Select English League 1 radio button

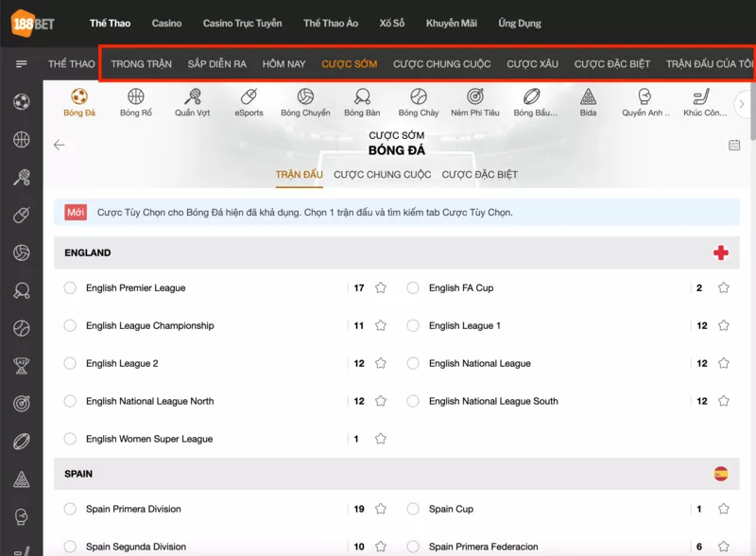413,325
